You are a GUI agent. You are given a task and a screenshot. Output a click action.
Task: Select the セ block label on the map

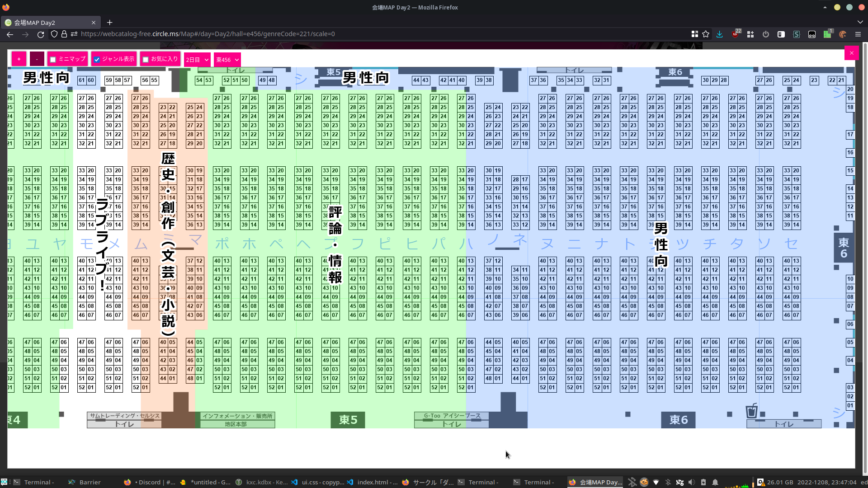coord(791,244)
